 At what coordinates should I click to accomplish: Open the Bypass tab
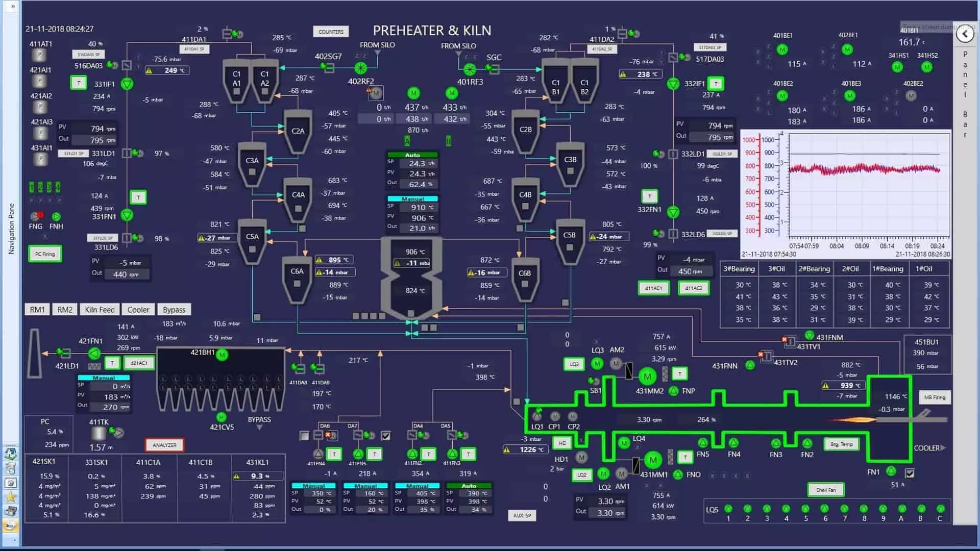coord(174,310)
